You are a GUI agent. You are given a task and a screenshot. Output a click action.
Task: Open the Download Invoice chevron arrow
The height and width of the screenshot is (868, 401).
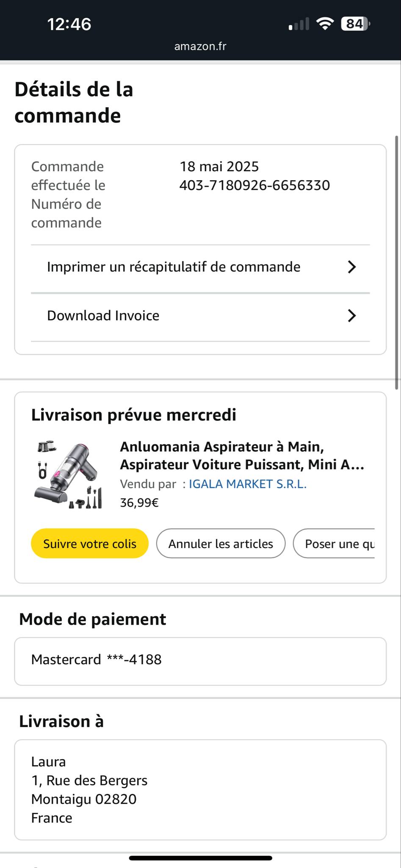(351, 316)
